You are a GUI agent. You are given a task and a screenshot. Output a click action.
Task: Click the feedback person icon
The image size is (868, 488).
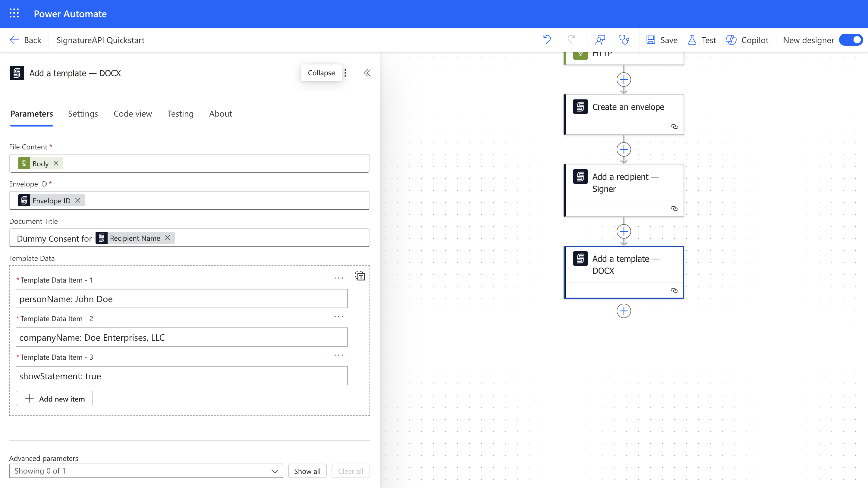(x=600, y=40)
